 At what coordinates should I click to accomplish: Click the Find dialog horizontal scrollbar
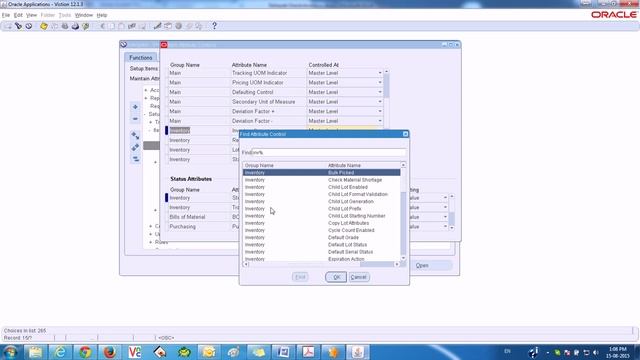(x=321, y=264)
